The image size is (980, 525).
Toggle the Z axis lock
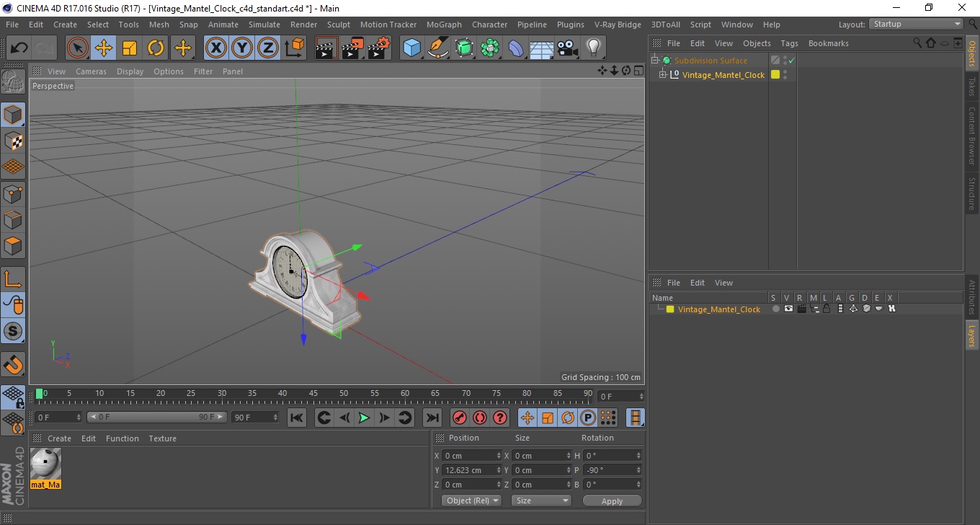point(268,48)
